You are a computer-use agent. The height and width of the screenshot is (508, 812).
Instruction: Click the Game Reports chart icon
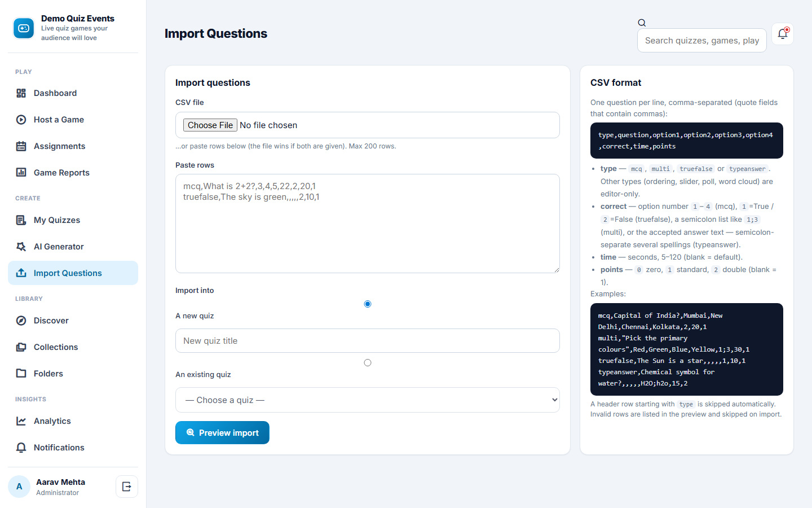pyautogui.click(x=21, y=173)
